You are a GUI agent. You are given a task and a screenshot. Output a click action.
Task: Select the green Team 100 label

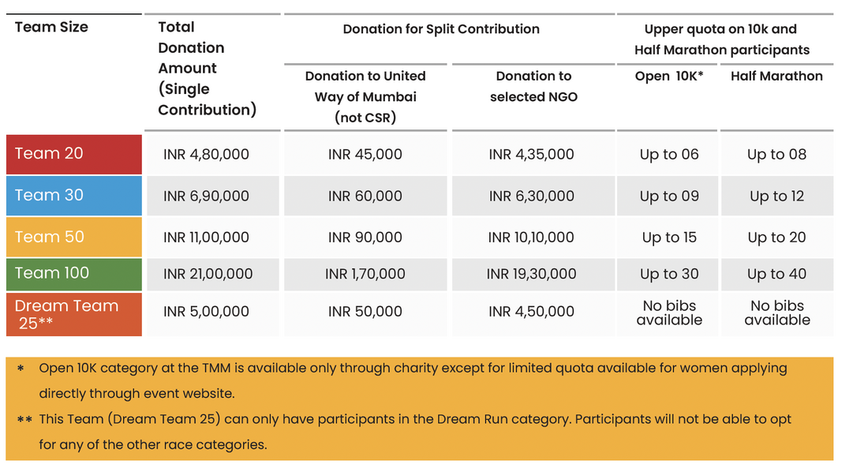click(52, 273)
